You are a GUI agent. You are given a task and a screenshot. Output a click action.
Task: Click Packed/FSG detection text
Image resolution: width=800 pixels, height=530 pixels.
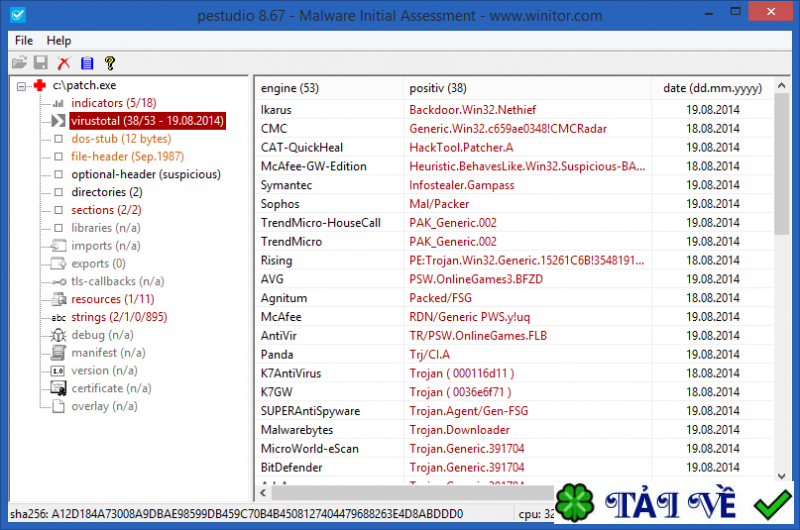click(x=440, y=298)
